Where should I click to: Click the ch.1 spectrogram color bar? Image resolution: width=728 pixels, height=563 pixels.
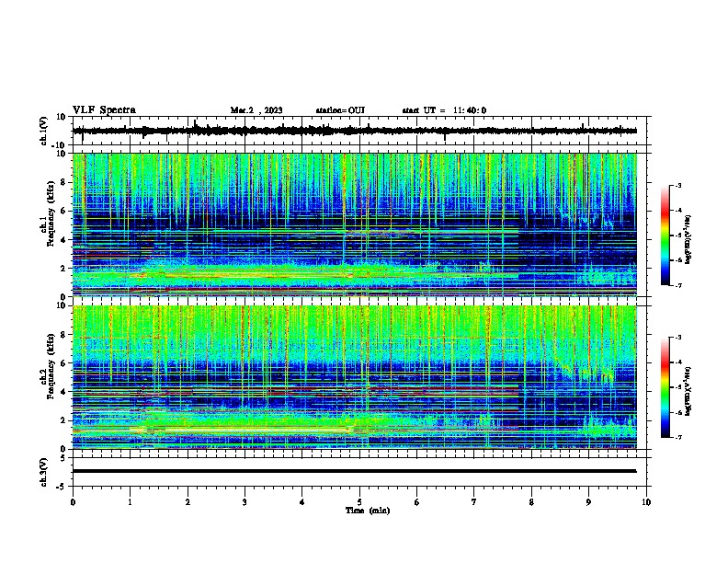click(x=665, y=236)
